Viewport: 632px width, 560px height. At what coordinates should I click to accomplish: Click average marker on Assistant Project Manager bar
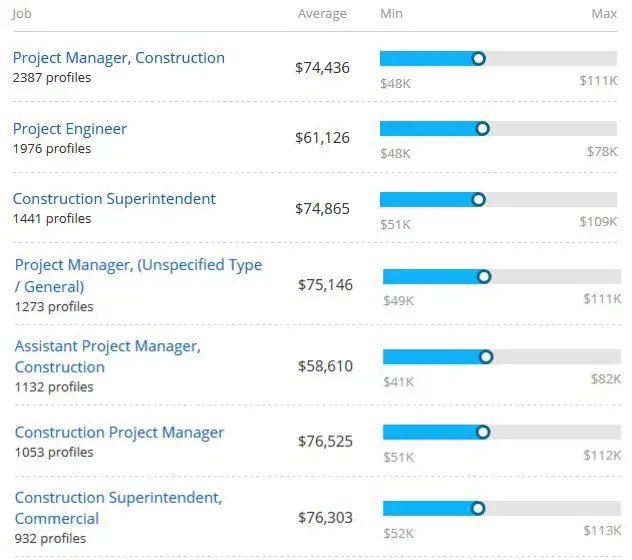pos(486,356)
